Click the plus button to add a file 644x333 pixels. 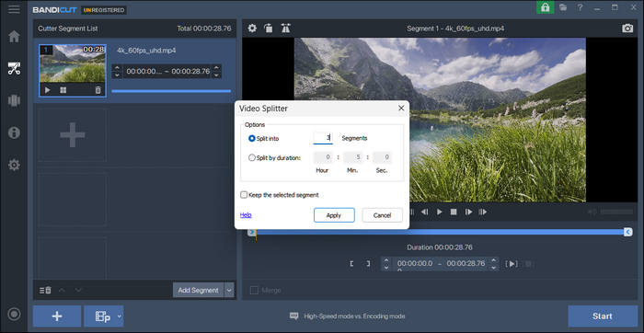pos(57,316)
